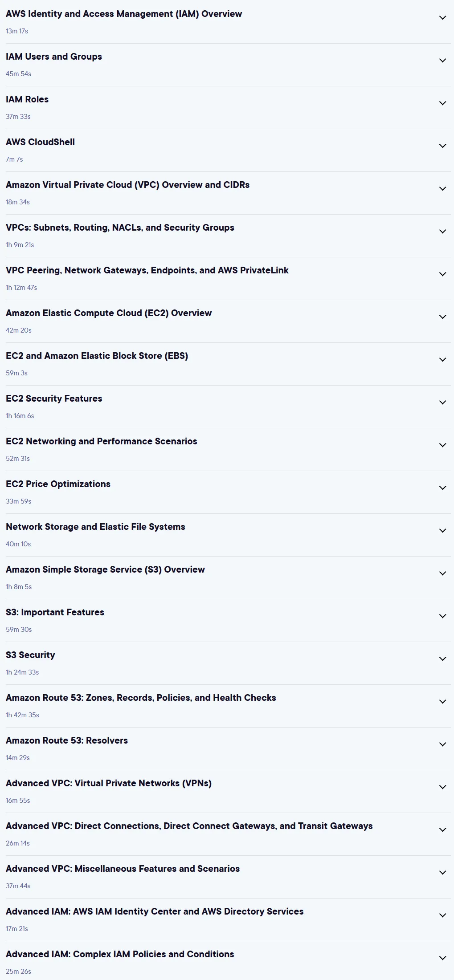Expand the IAM Users and Groups section chevron
This screenshot has width=454, height=980.
[x=442, y=61]
